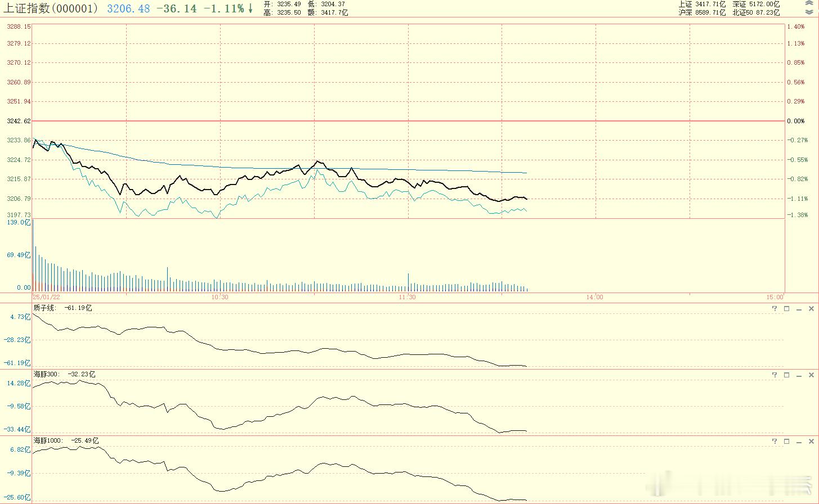819x504 pixels.
Task: Click the 3242.62 previous close axis label
Action: tap(20, 121)
